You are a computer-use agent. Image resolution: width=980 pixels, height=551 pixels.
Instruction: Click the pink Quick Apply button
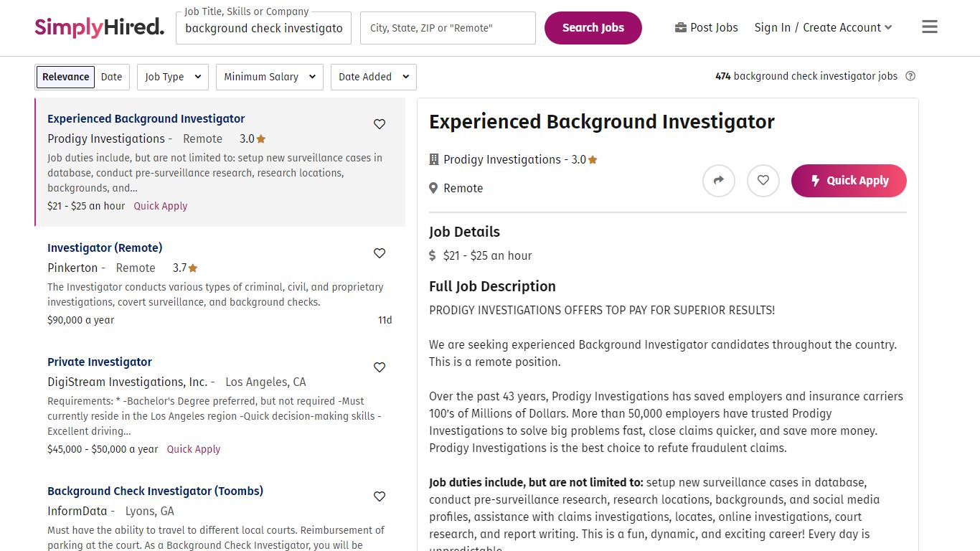coord(849,181)
